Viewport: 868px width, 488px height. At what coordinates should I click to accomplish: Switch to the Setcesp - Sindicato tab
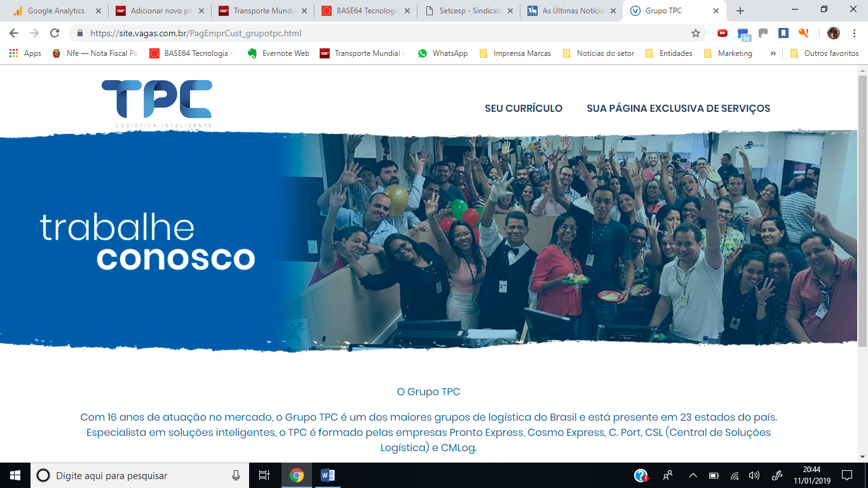[x=463, y=11]
